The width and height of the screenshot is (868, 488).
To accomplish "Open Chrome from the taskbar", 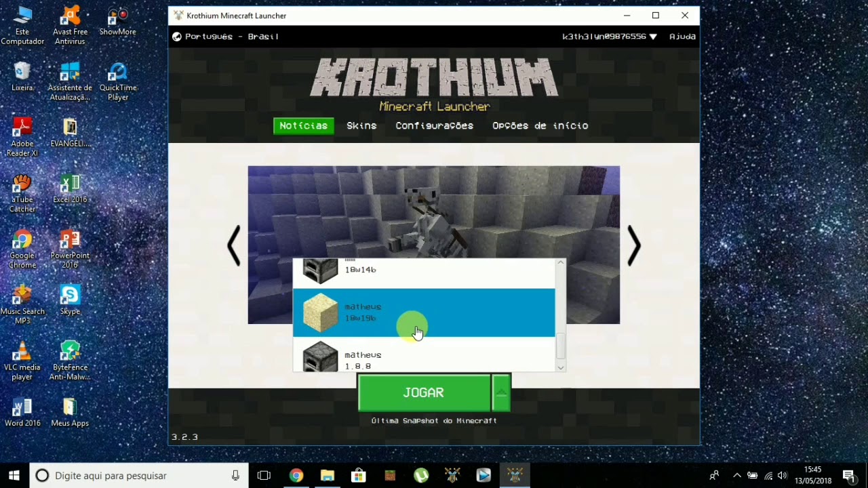I will (x=296, y=476).
